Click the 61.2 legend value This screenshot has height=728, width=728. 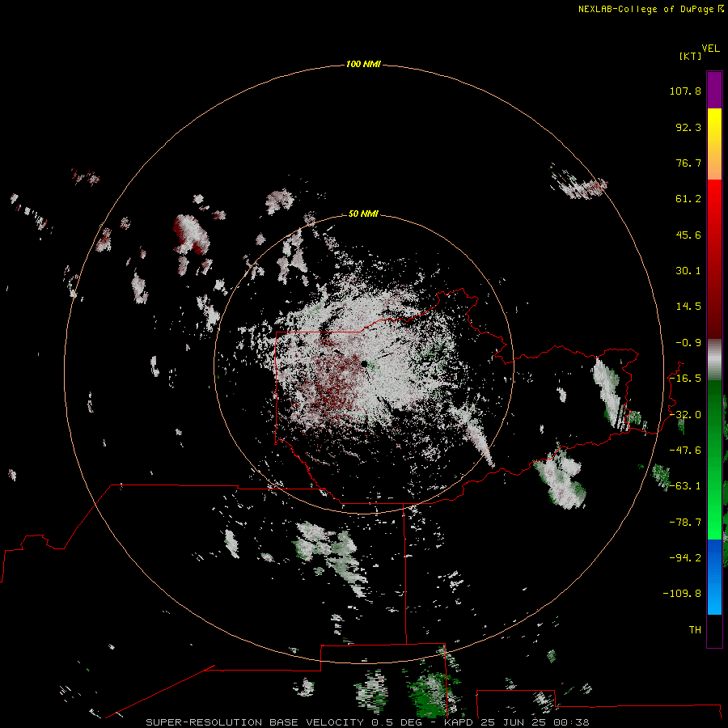[688, 199]
